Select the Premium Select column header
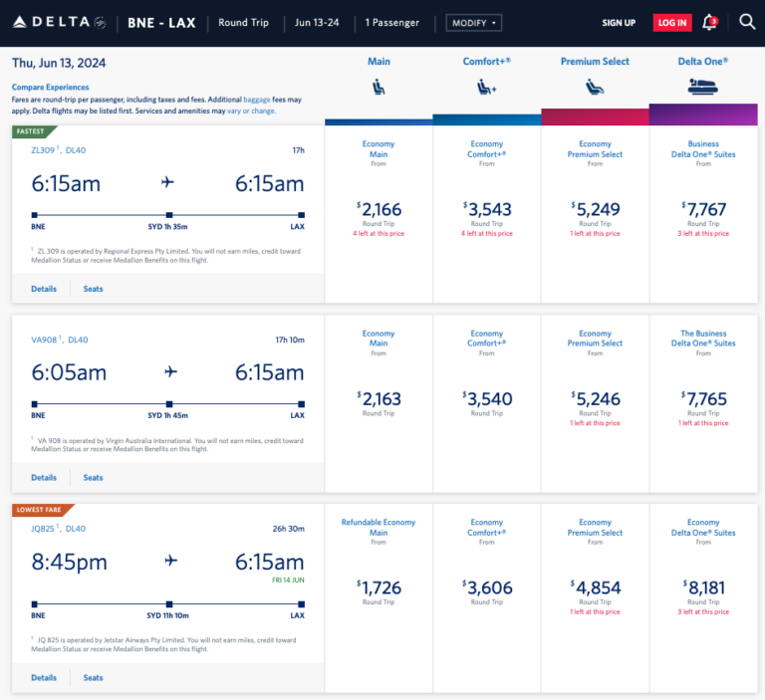 click(x=595, y=62)
